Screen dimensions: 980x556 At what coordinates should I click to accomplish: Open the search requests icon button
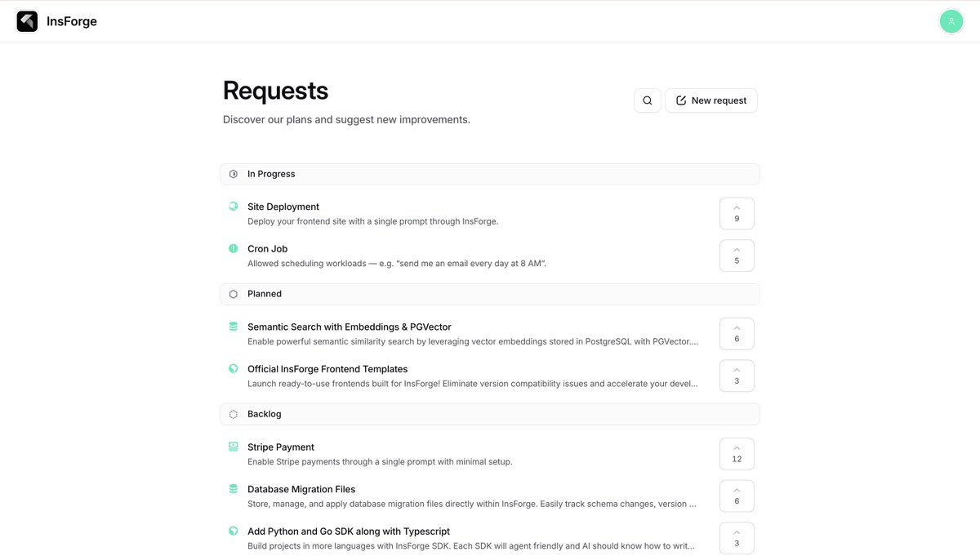[x=647, y=100]
